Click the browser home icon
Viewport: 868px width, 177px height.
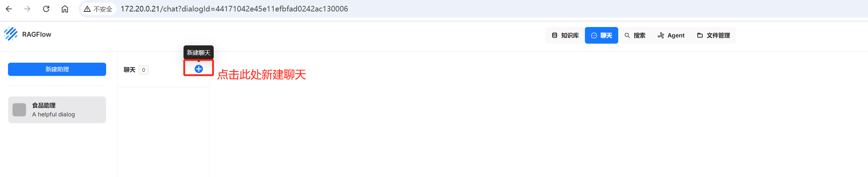click(x=65, y=9)
